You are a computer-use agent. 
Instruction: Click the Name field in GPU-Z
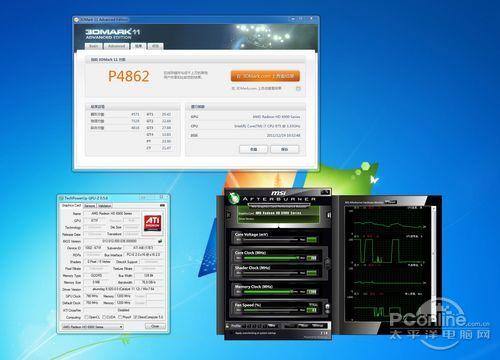(x=112, y=213)
